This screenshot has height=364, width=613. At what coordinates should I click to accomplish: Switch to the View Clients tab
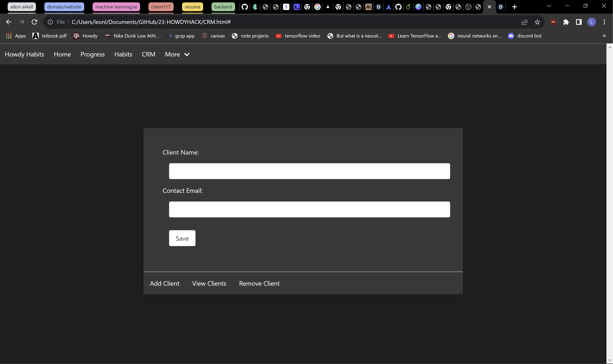click(x=209, y=283)
